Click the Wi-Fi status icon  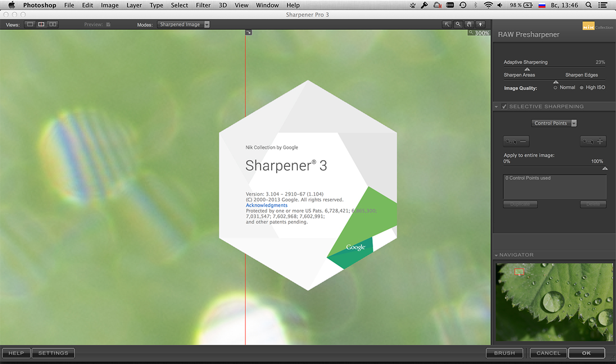488,5
